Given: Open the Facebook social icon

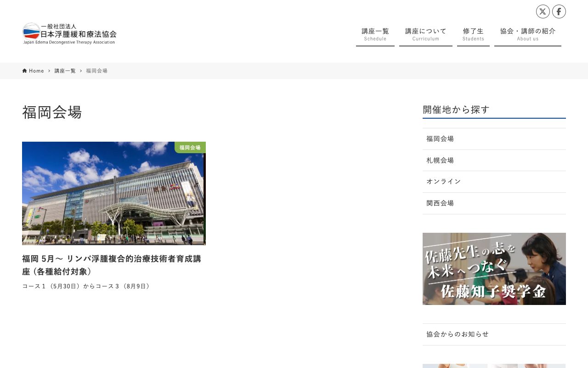Looking at the screenshot, I should point(559,11).
